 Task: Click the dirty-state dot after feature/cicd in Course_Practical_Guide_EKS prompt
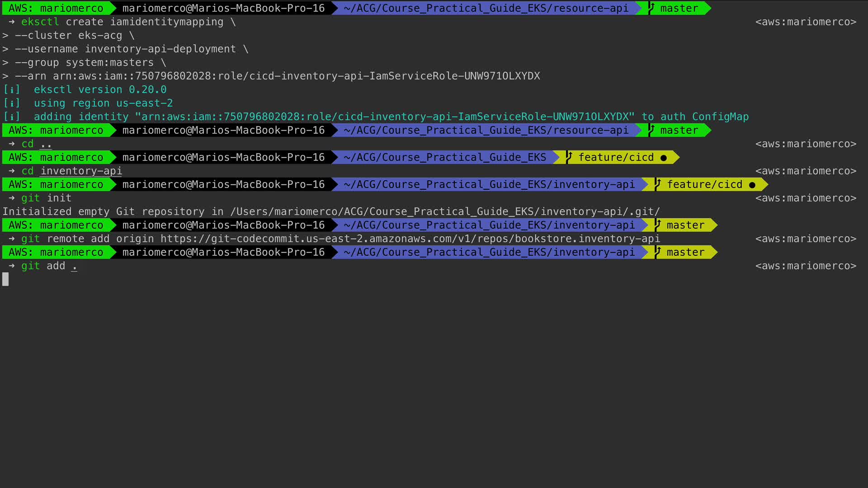coord(663,158)
